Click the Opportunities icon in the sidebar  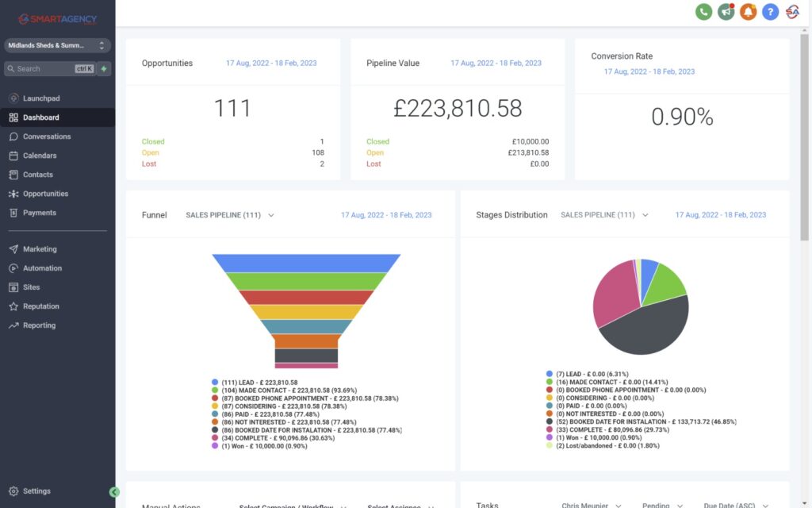click(x=13, y=194)
